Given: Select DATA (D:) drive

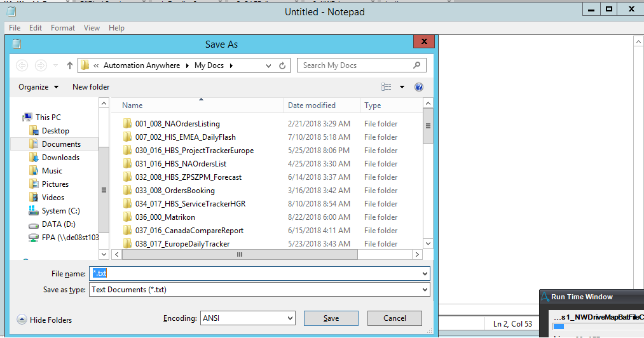Looking at the screenshot, I should point(51,224).
